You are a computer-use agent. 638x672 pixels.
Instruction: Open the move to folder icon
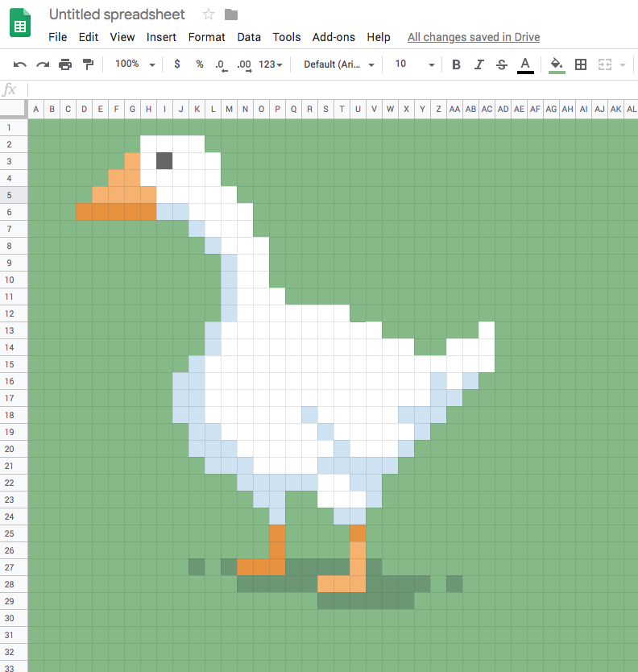tap(231, 15)
